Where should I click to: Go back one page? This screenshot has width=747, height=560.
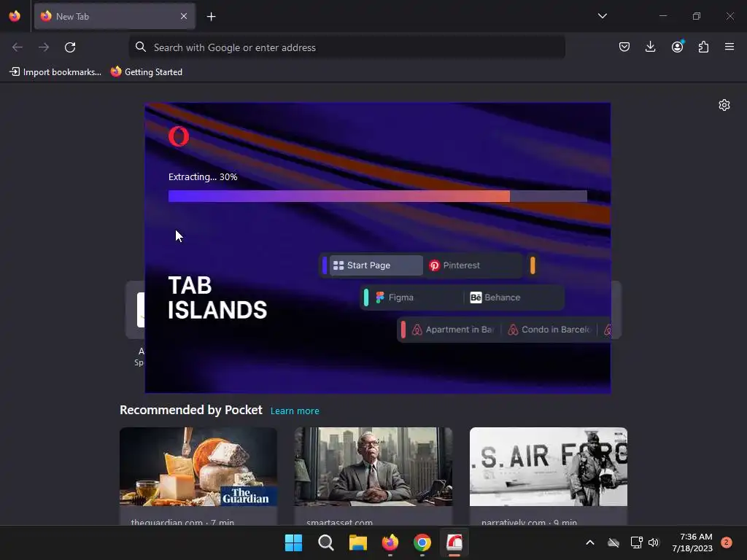18,47
